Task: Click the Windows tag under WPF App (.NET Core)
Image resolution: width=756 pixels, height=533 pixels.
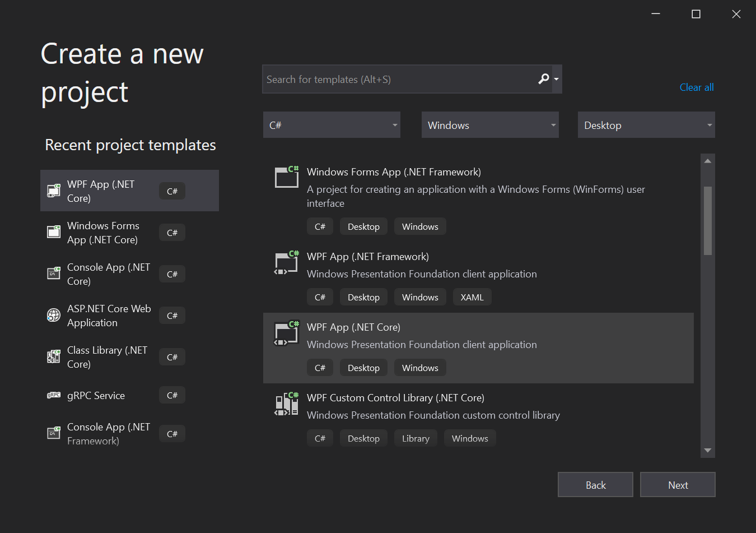Action: (420, 368)
